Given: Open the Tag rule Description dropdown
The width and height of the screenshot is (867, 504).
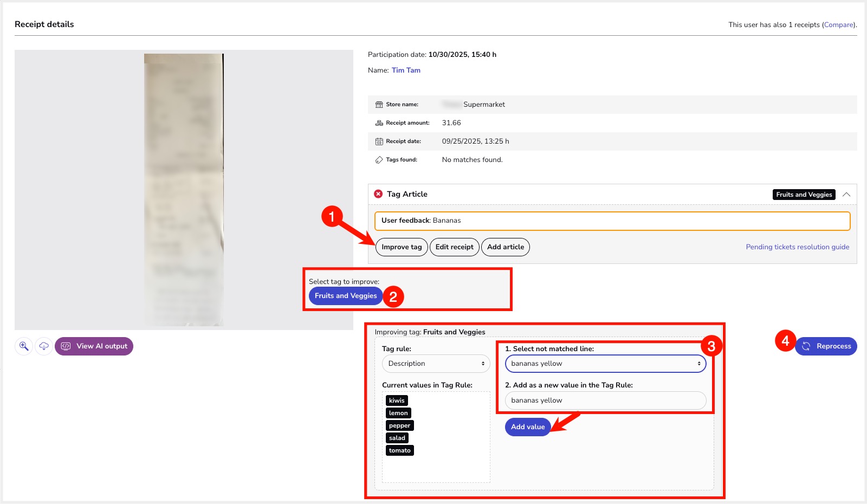Looking at the screenshot, I should click(436, 364).
